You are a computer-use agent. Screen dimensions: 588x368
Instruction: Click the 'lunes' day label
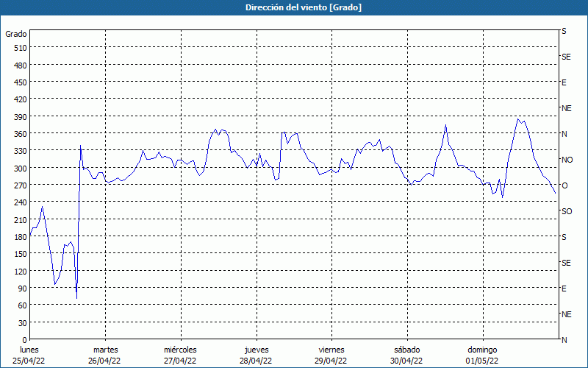click(x=29, y=350)
